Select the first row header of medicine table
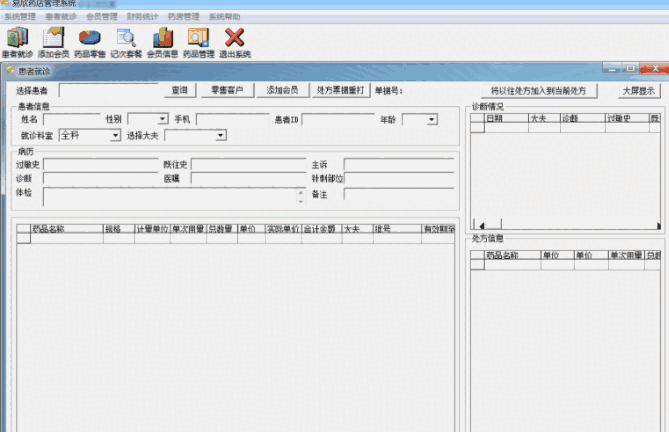669x432 pixels. pos(23,238)
